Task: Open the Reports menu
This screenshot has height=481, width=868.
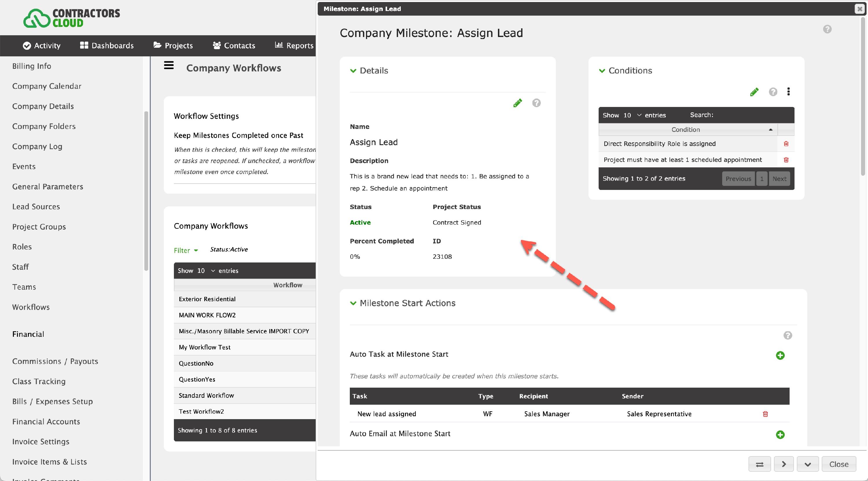Action: (294, 45)
